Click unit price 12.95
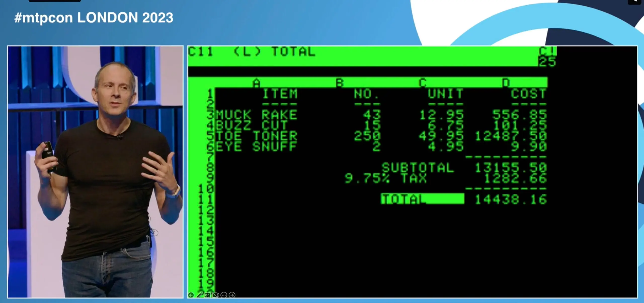Screen dimensions: 644x303 point(441,115)
